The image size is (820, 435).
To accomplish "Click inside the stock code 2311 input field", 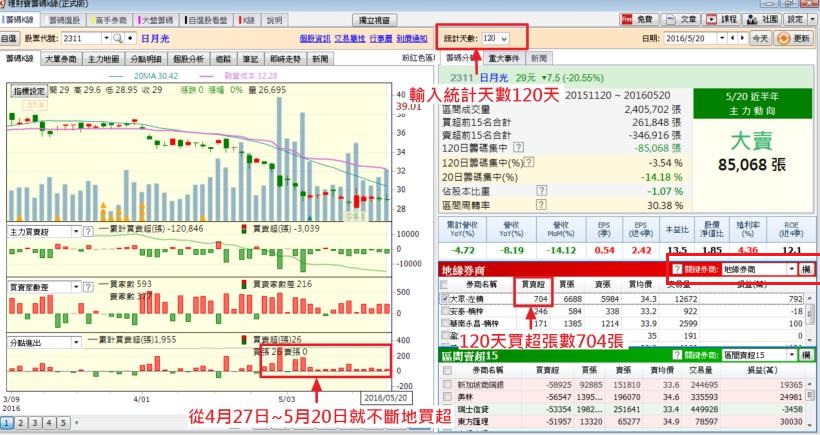I will pyautogui.click(x=81, y=39).
